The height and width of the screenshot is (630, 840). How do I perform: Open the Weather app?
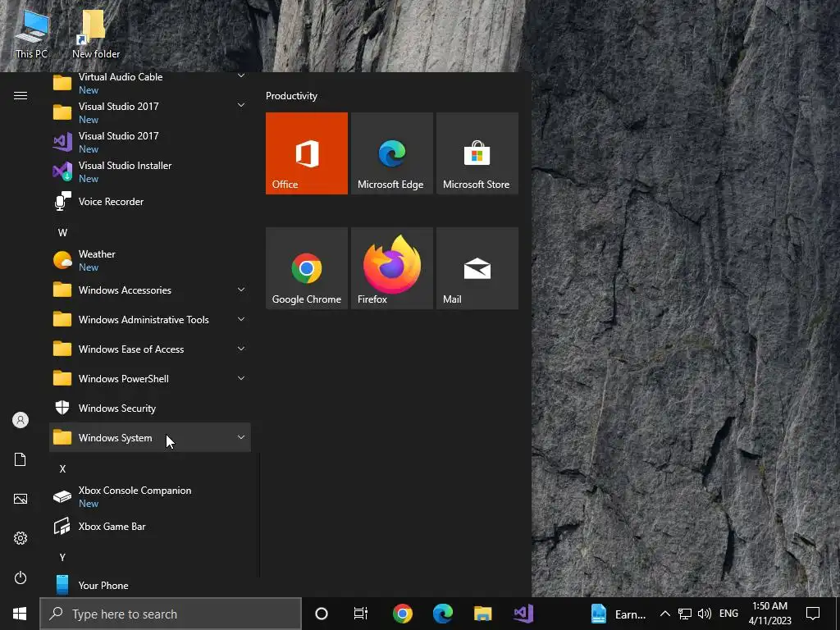pos(150,260)
